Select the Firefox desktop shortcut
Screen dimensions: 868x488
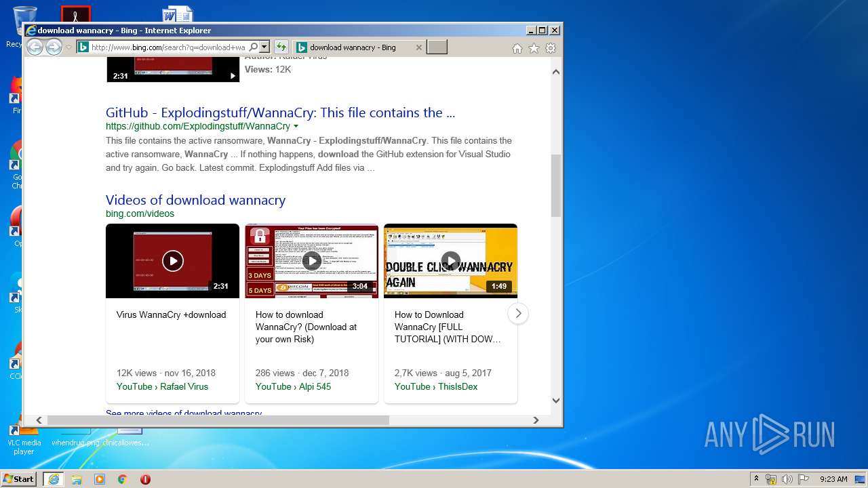(15, 95)
